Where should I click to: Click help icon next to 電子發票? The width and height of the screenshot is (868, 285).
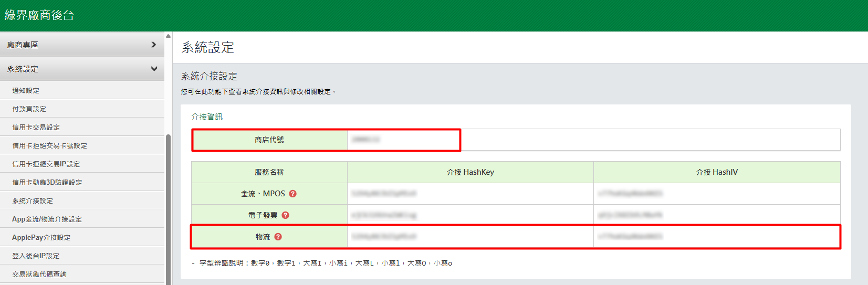(286, 215)
